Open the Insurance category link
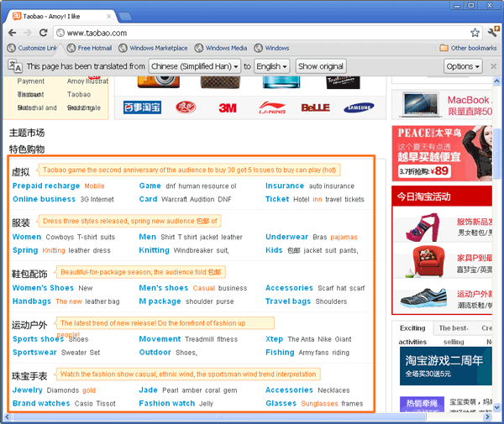504x424 pixels. (x=285, y=186)
